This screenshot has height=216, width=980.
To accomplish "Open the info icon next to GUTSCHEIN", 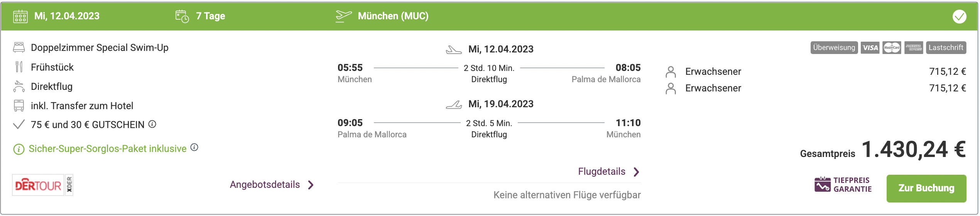I will point(152,124).
